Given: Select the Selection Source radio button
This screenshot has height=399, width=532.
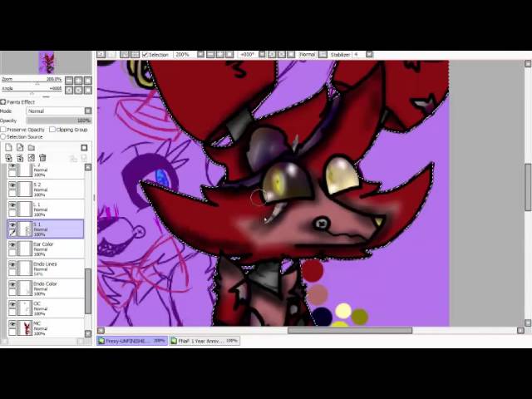Looking at the screenshot, I should point(3,136).
